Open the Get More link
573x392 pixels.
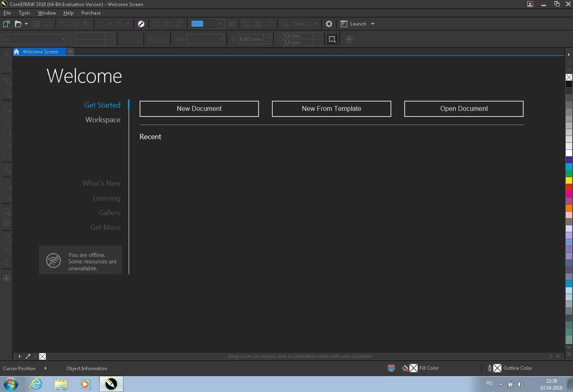[x=105, y=227]
